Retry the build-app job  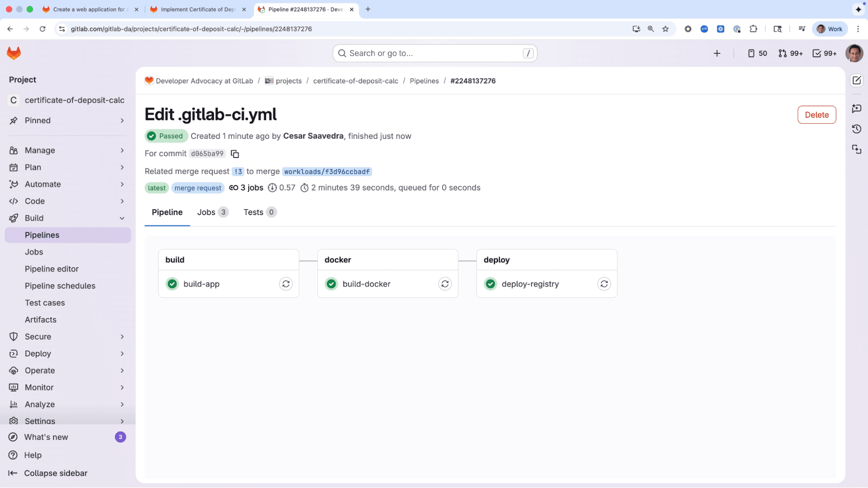286,284
